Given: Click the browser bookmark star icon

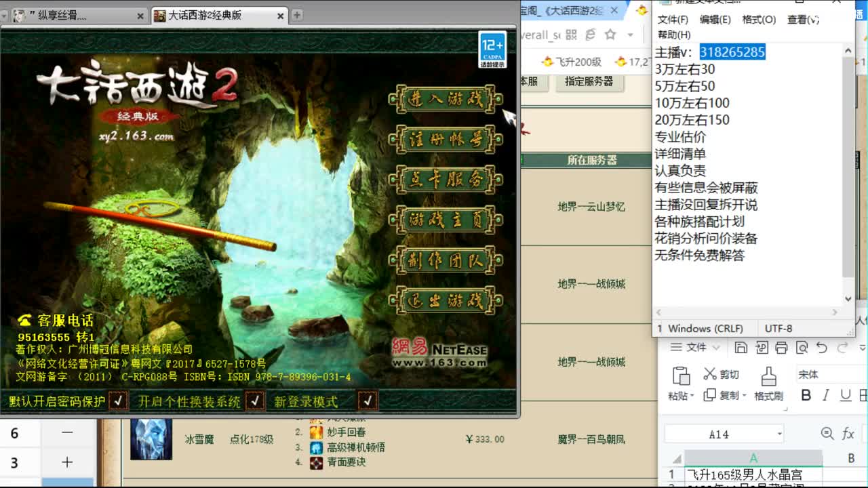Looking at the screenshot, I should coord(610,35).
